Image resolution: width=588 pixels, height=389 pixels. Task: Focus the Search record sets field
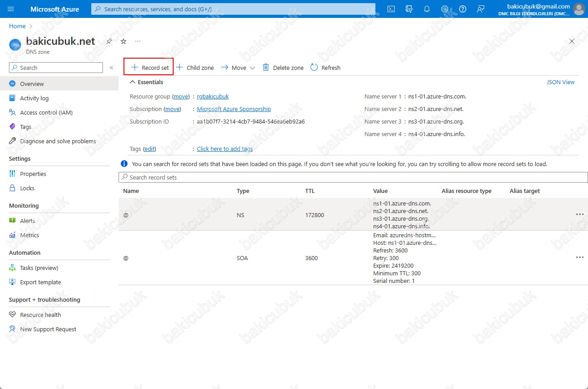pos(353,177)
